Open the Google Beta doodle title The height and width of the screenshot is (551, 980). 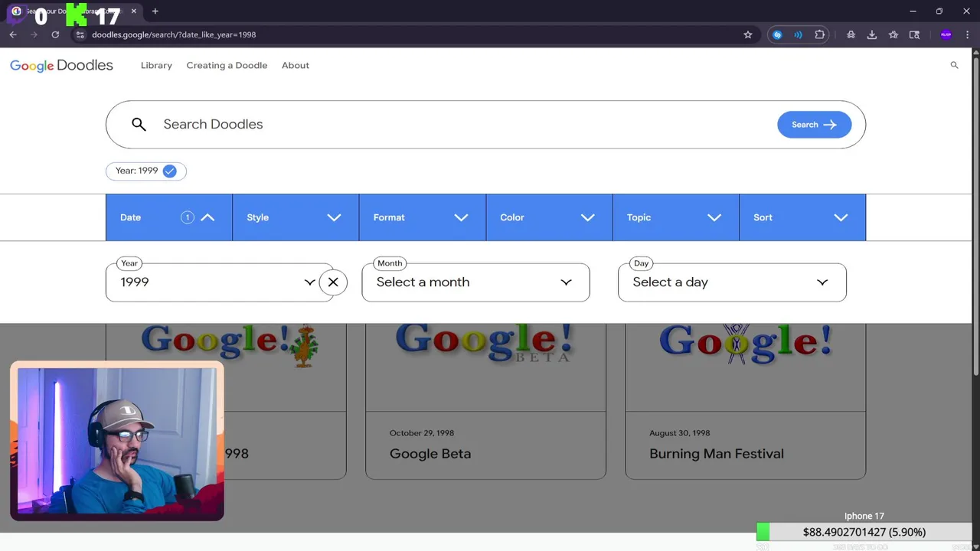(430, 454)
